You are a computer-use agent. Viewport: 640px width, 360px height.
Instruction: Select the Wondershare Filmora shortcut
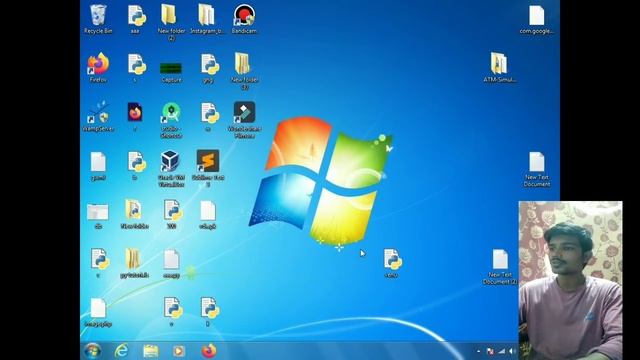pos(244,120)
